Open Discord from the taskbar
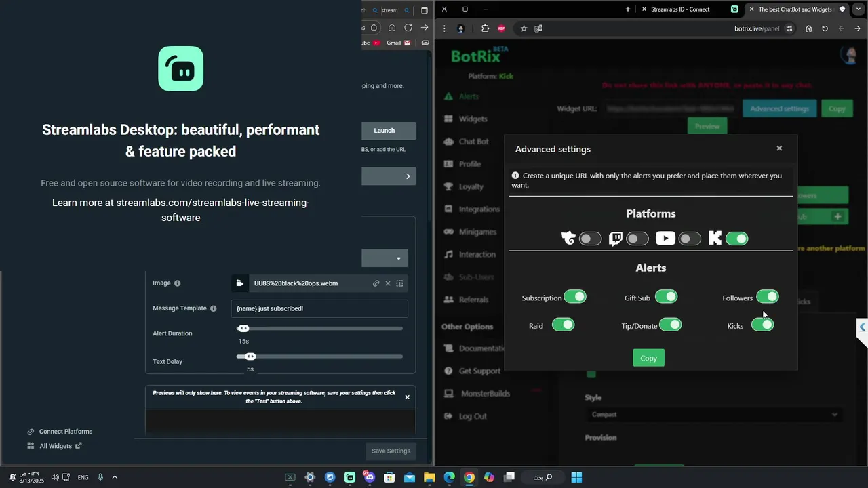868x488 pixels. pyautogui.click(x=370, y=477)
